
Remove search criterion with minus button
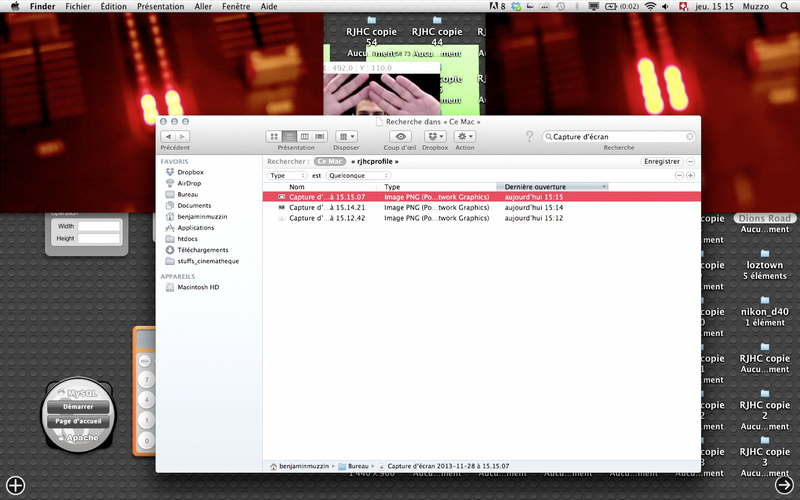[679, 175]
